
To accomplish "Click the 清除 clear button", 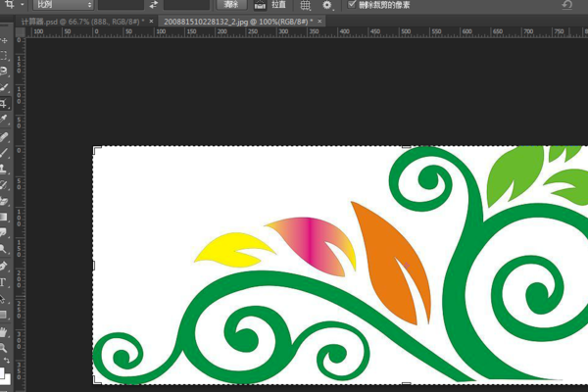I will 231,5.
